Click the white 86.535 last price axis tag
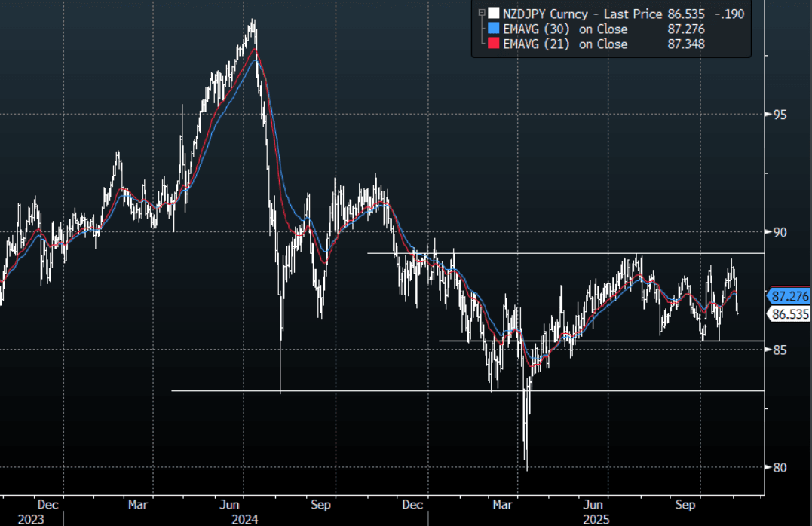Screen dimensions: 812x526 pyautogui.click(x=789, y=314)
